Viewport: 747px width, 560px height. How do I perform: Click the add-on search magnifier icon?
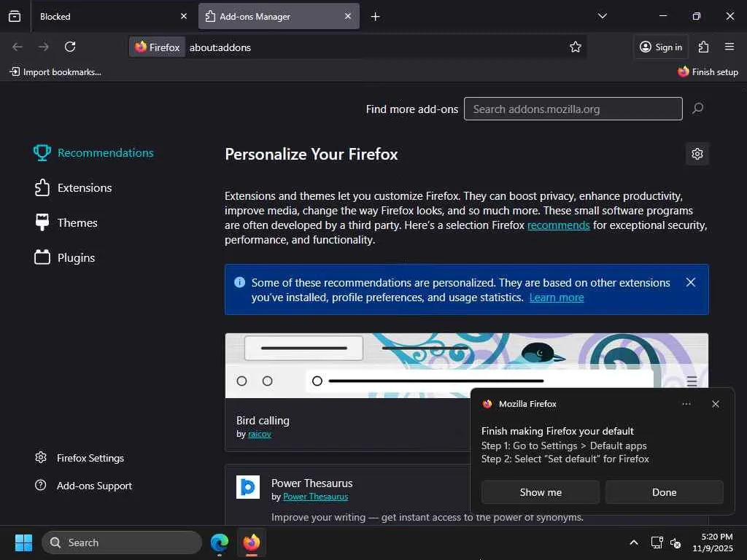pyautogui.click(x=698, y=109)
